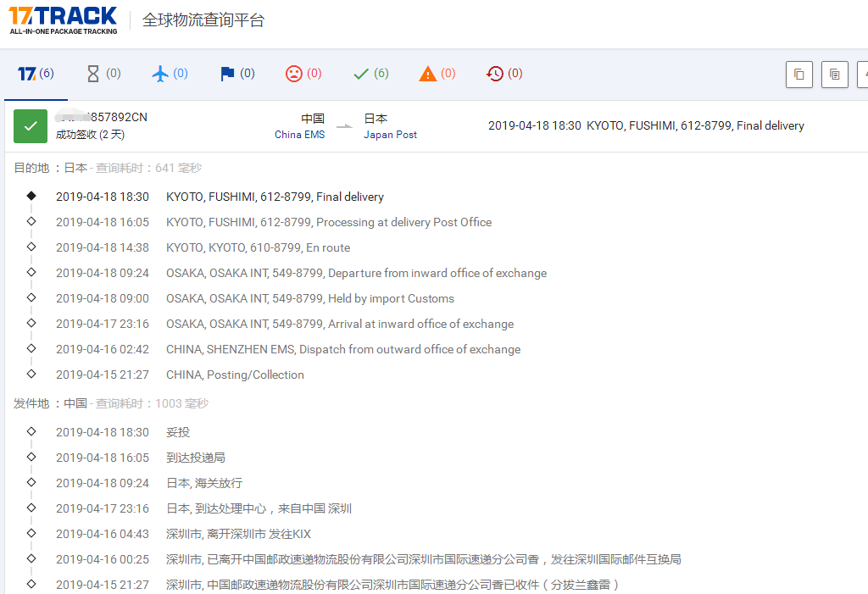Show all packages tab with 17 icon

pos(36,74)
